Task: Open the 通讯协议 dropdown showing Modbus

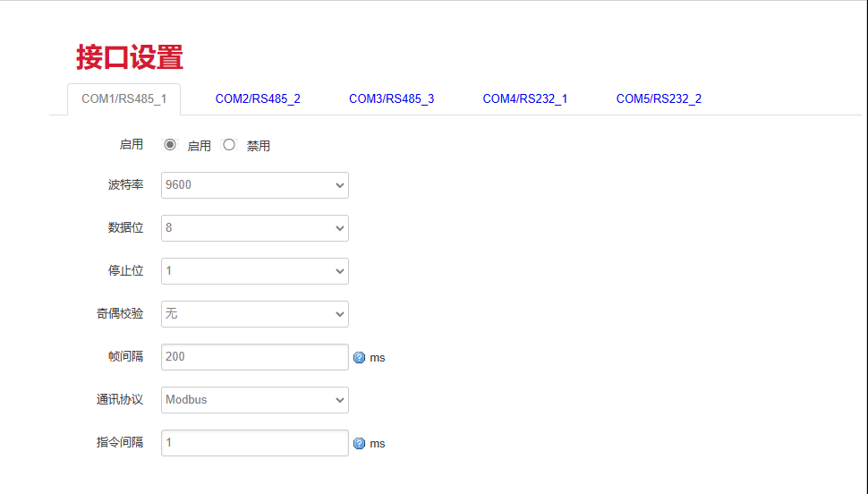Action: [255, 400]
